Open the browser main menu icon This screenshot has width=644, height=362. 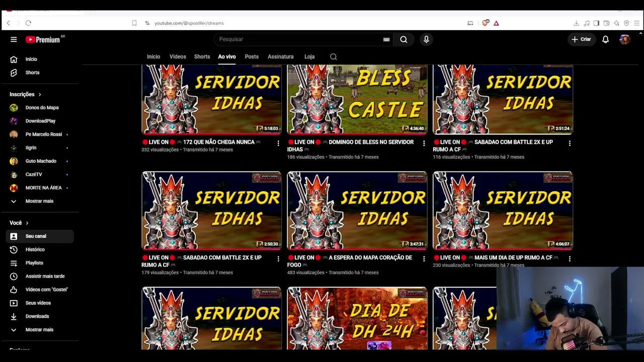pos(636,23)
